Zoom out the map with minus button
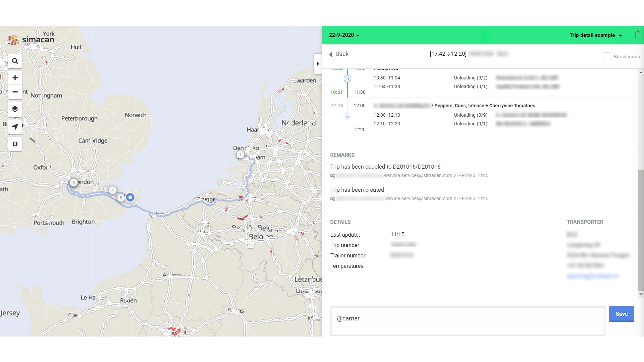 15,92
